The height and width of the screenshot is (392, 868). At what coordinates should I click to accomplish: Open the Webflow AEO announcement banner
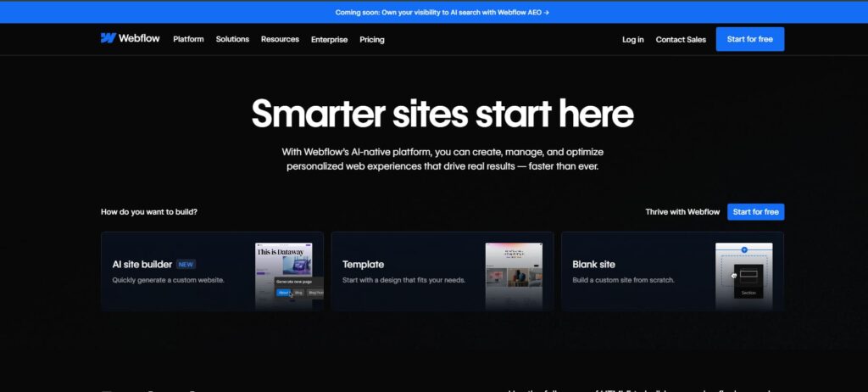(442, 12)
